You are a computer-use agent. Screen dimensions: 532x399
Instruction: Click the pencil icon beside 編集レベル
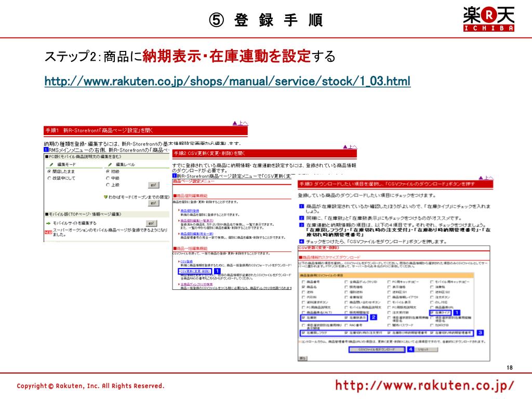[x=110, y=165]
